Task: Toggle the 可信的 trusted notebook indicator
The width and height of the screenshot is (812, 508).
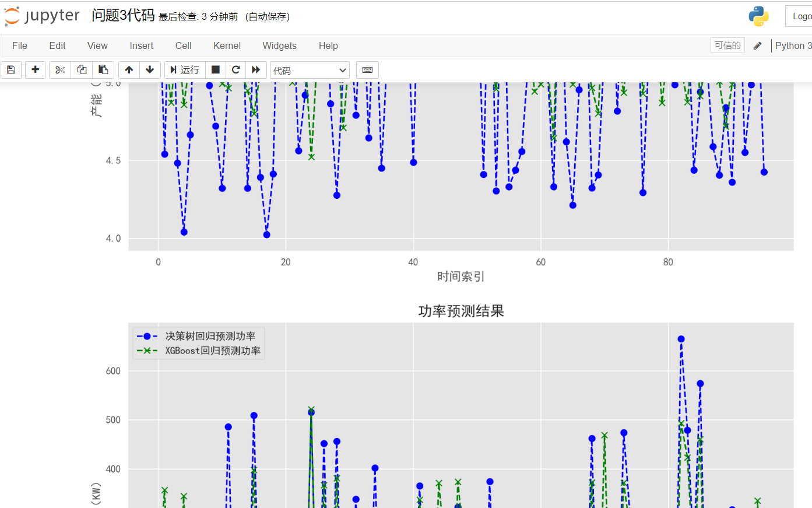Action: tap(727, 45)
